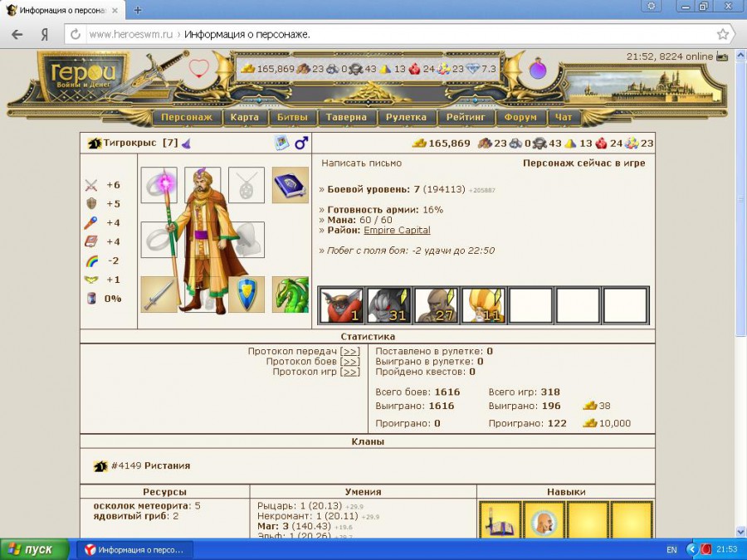Open the Рейтинг menu
The image size is (747, 560).
pos(466,117)
